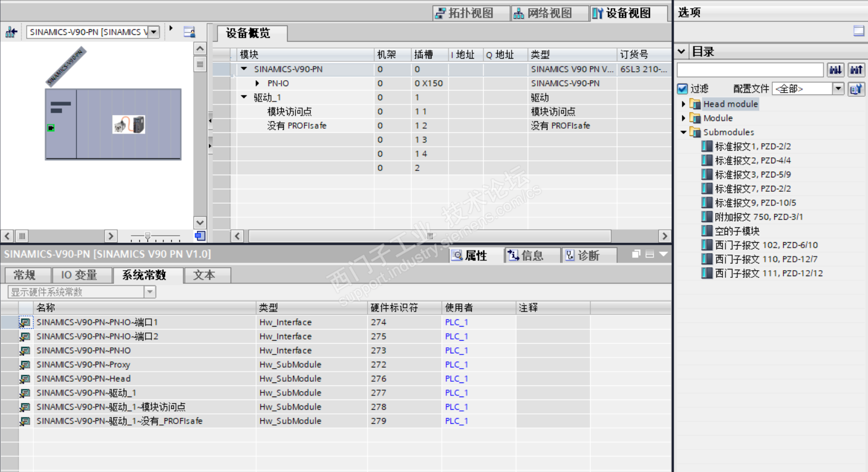
Task: Collapse the 目录 section
Action: coord(681,52)
